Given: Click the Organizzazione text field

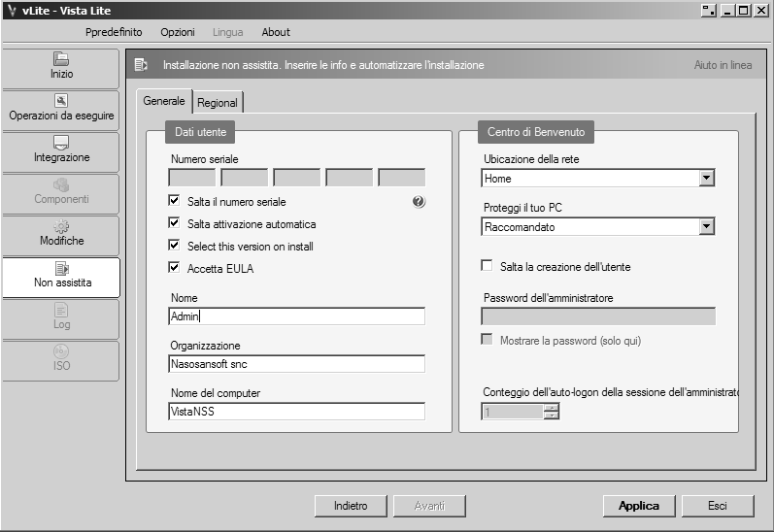Looking at the screenshot, I should (296, 364).
